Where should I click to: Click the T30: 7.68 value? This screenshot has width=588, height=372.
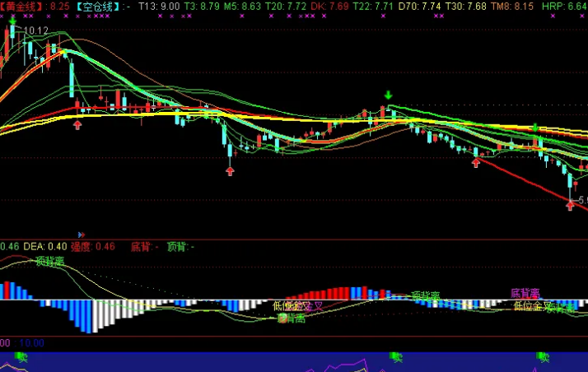click(466, 7)
